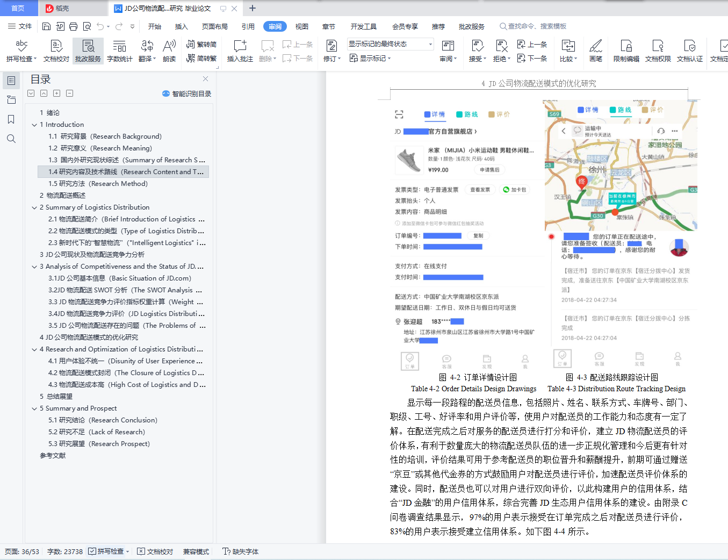Screen dimensions: 728x560
Task: Undo the last action with the undo arrow
Action: (x=100, y=26)
